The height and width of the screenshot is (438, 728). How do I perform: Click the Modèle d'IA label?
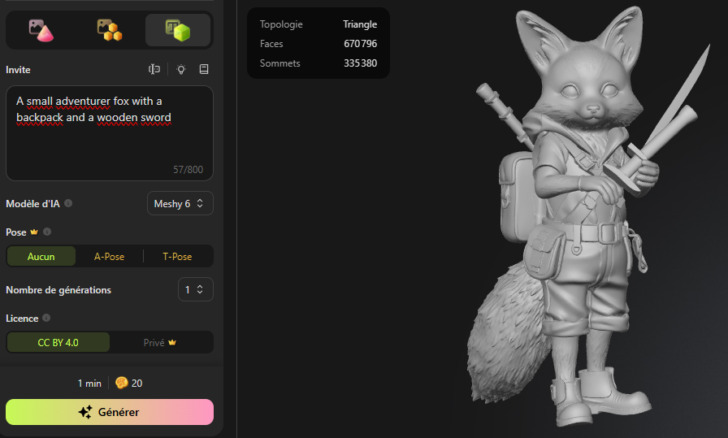[32, 203]
